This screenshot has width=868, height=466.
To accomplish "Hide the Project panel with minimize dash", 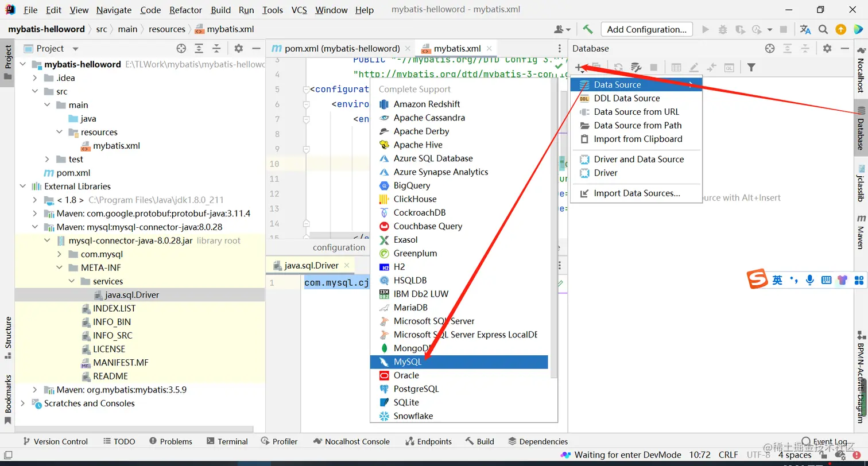I will [256, 49].
